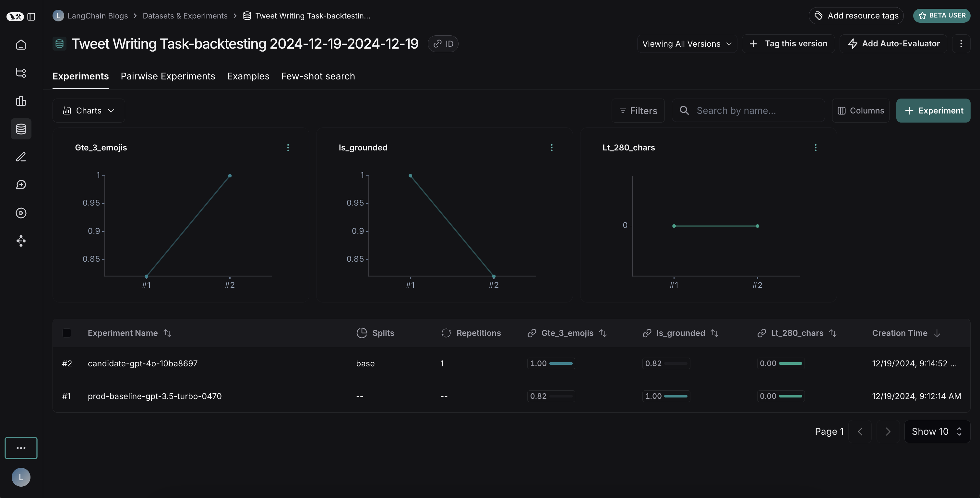
Task: Open the Gte_3_emojis chart options menu
Action: coord(288,148)
